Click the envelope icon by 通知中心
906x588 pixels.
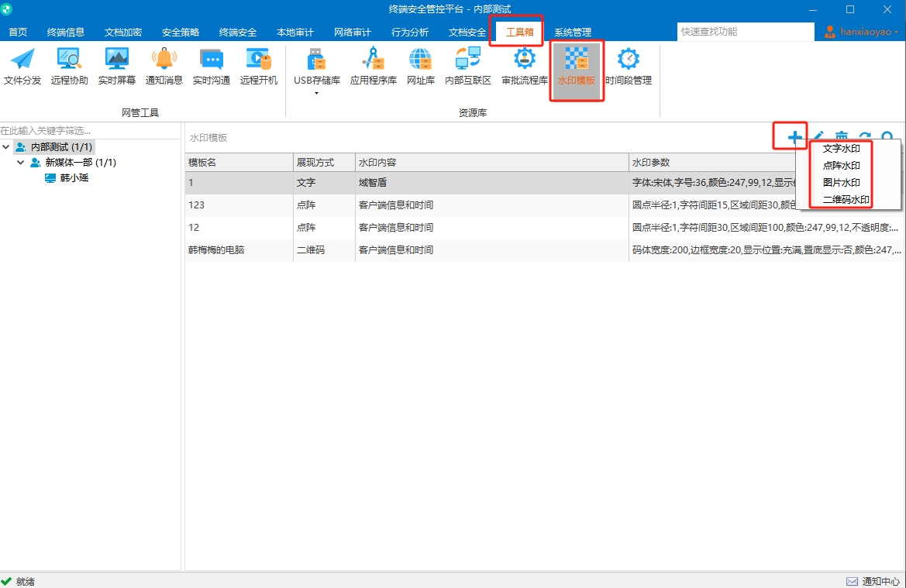point(852,581)
